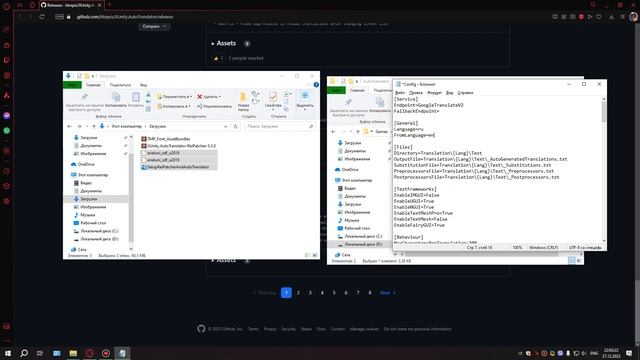Select the XUnity.AutoTranslator-ReiPatcher archive
The image size is (640, 360).
(x=178, y=146)
